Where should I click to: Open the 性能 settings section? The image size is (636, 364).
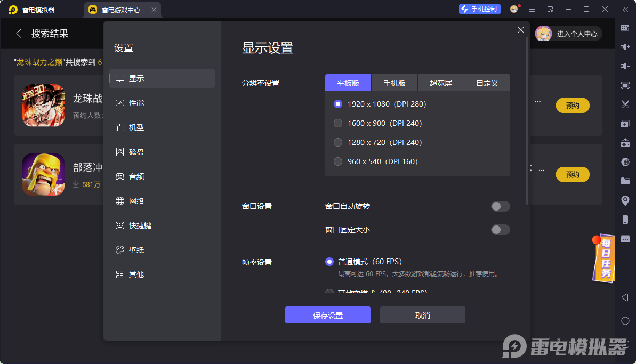(138, 103)
